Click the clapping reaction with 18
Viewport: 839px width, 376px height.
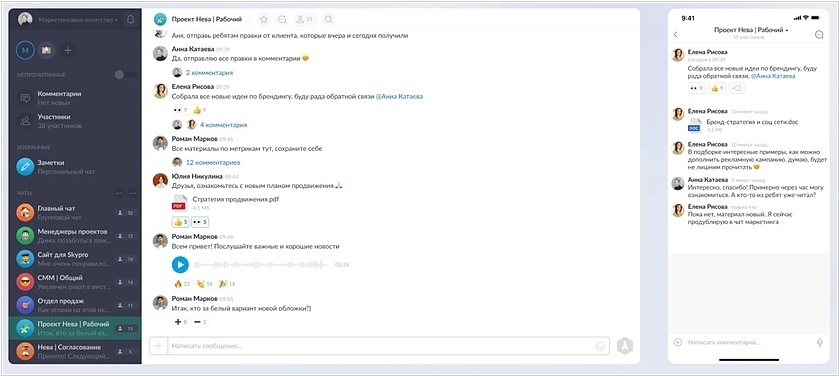(204, 284)
